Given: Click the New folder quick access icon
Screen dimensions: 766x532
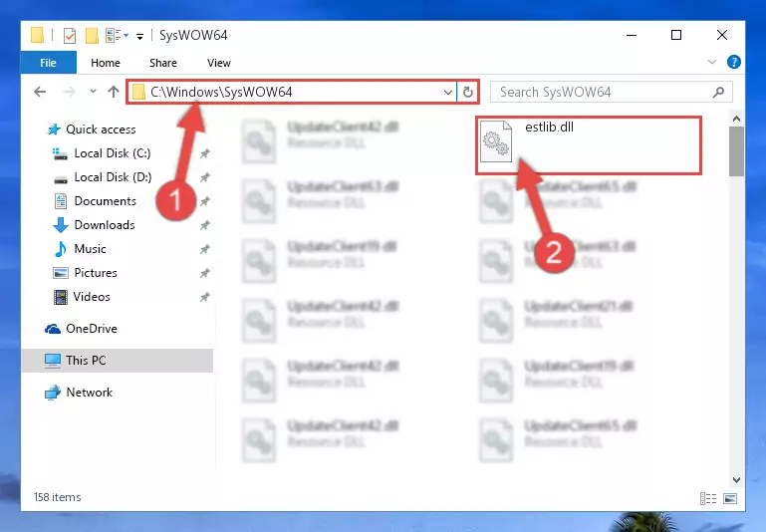Looking at the screenshot, I should coord(92,35).
